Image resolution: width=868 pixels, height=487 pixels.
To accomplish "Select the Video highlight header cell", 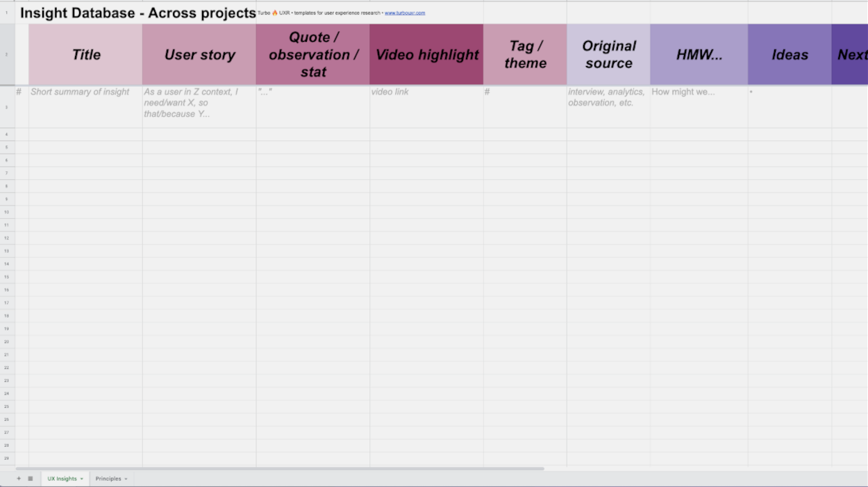I will pos(426,54).
